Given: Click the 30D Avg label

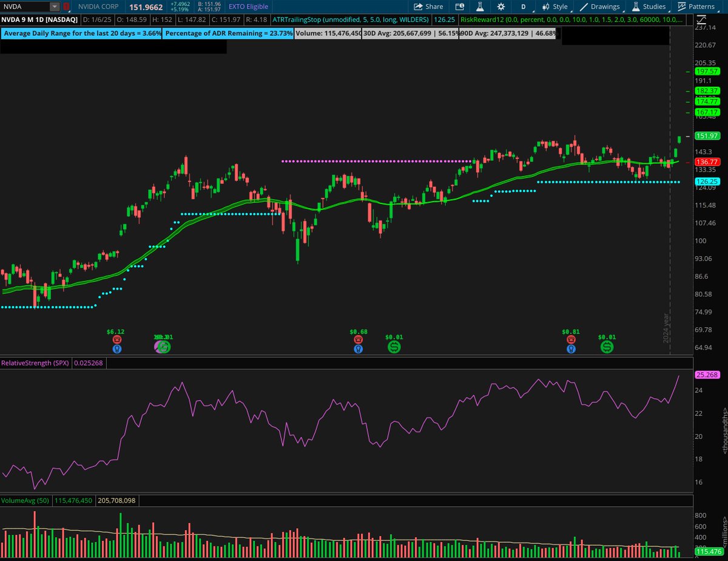Looking at the screenshot, I should tap(409, 33).
